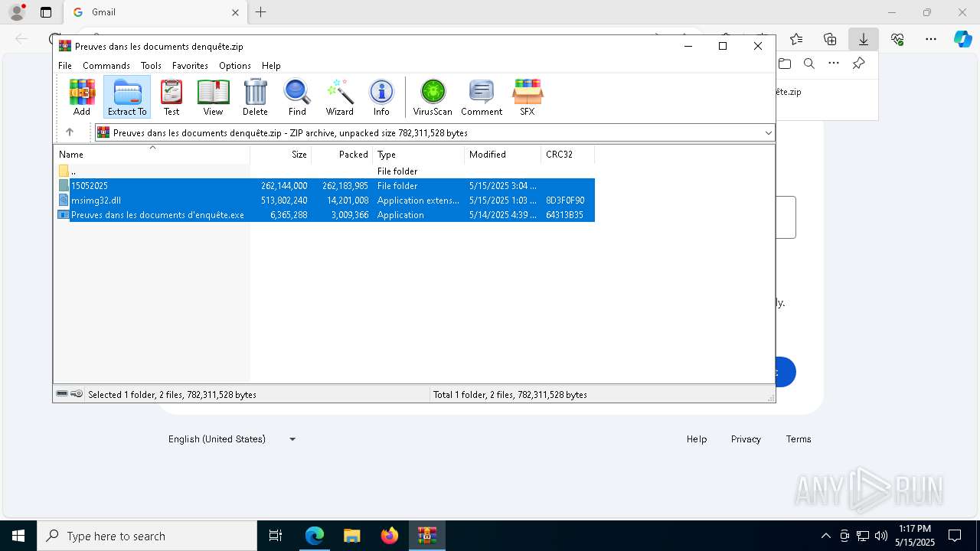Viewport: 980px width, 551px height.
Task: Open the browser profile avatar icon
Action: click(x=17, y=12)
